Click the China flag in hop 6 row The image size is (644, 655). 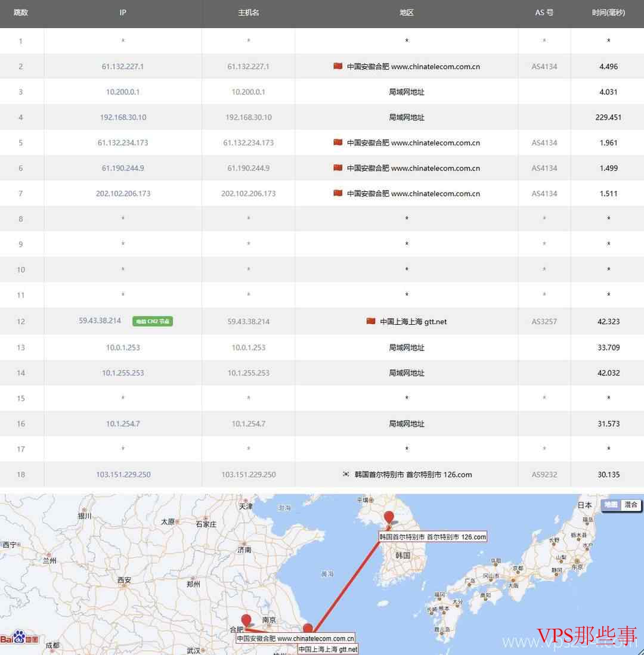[338, 168]
